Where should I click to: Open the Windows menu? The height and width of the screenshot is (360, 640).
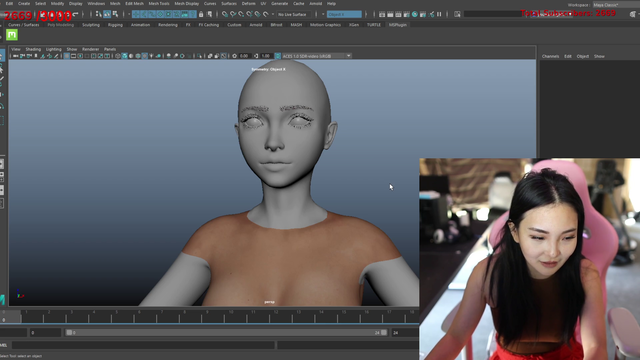(x=96, y=4)
